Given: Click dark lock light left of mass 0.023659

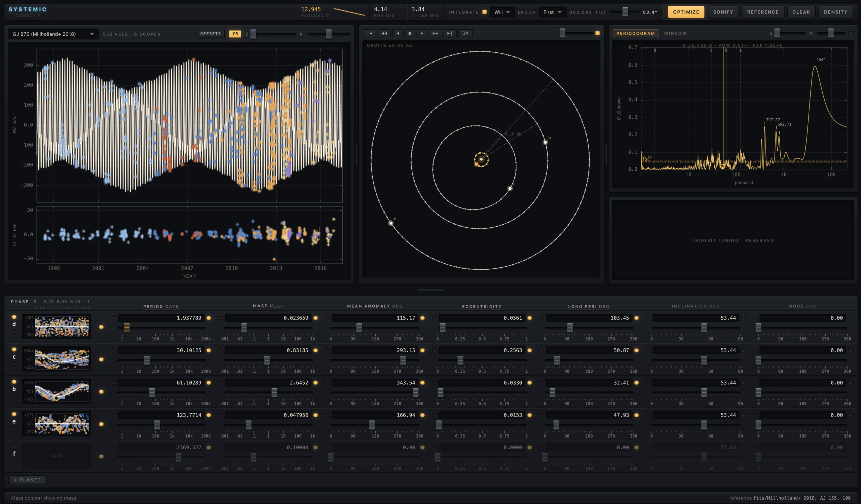Looking at the screenshot, I should (x=221, y=318).
